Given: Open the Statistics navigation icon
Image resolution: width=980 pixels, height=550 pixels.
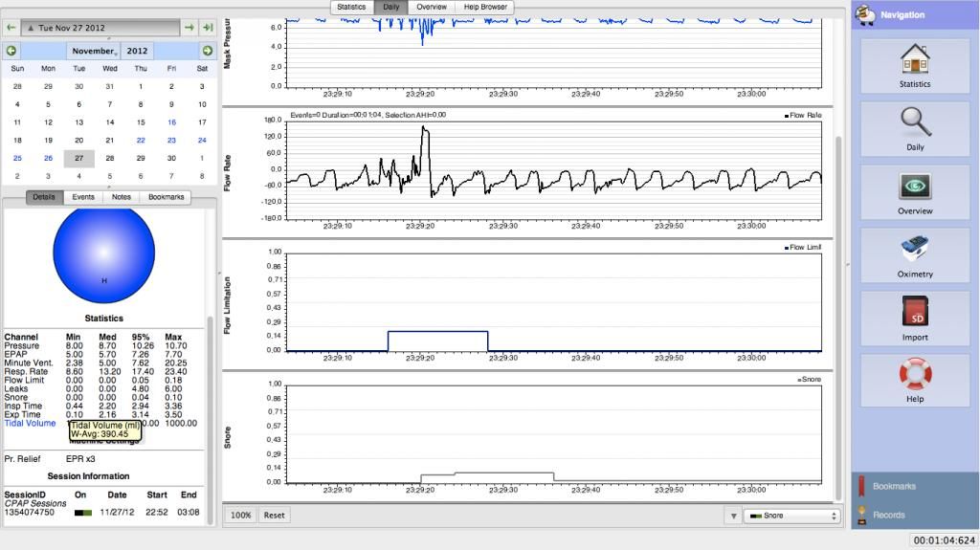Looking at the screenshot, I should coord(914,66).
